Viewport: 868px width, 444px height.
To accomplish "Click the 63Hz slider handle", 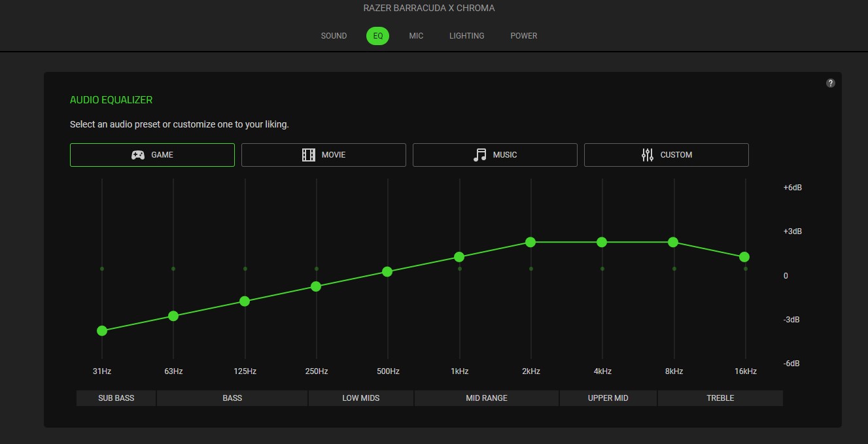I will pyautogui.click(x=173, y=316).
